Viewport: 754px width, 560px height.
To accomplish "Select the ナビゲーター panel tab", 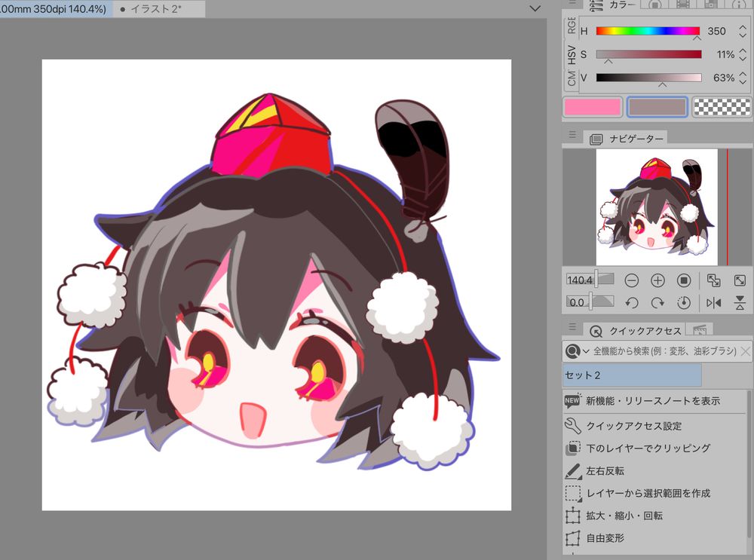I will point(625,139).
